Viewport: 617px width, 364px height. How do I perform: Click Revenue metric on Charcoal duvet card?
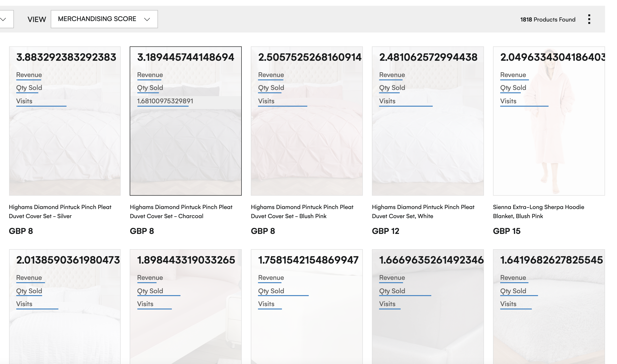pos(150,75)
